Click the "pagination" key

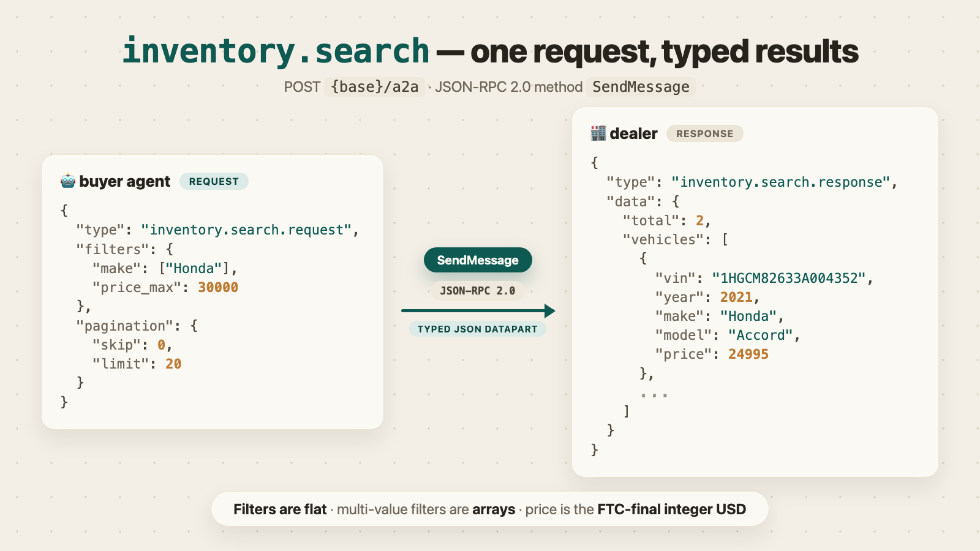(125, 326)
